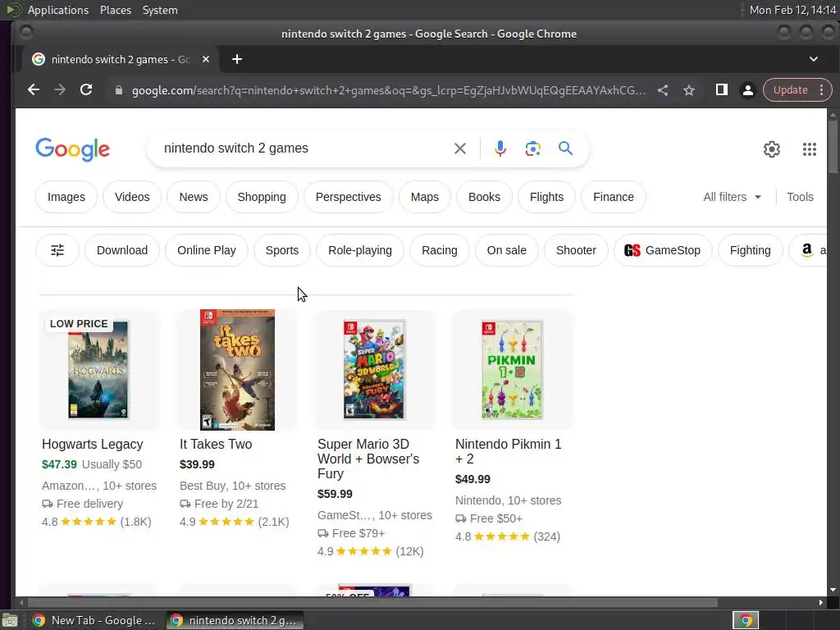This screenshot has height=630, width=840.
Task: Open Hogwarts Legacy cover image
Action: point(98,370)
